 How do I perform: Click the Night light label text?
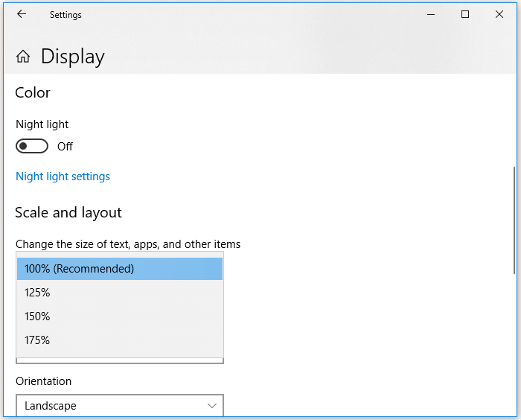(42, 124)
